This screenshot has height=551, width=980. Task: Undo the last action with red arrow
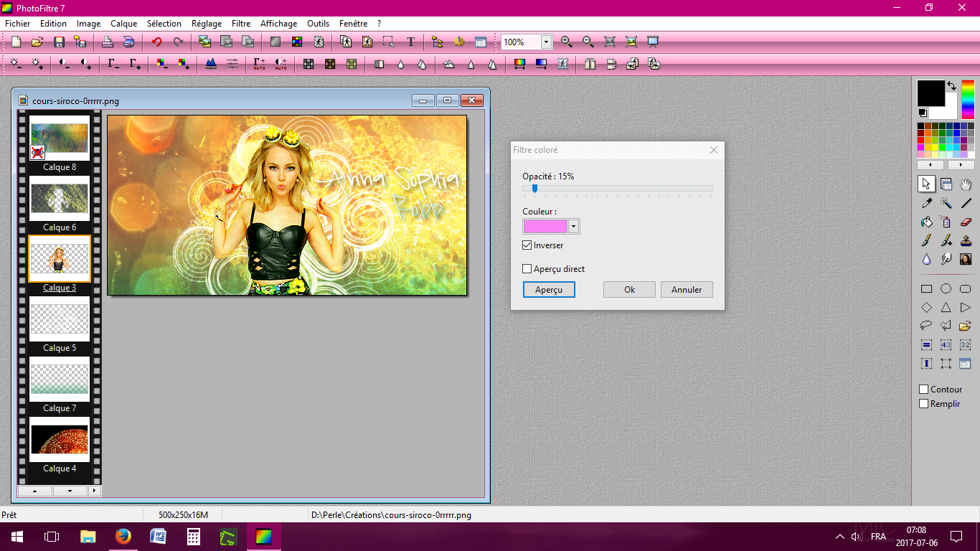pos(156,42)
